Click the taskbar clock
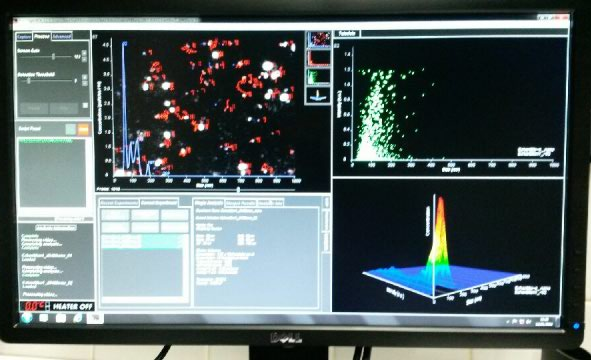Screen dimensions: 591x360 point(545,322)
